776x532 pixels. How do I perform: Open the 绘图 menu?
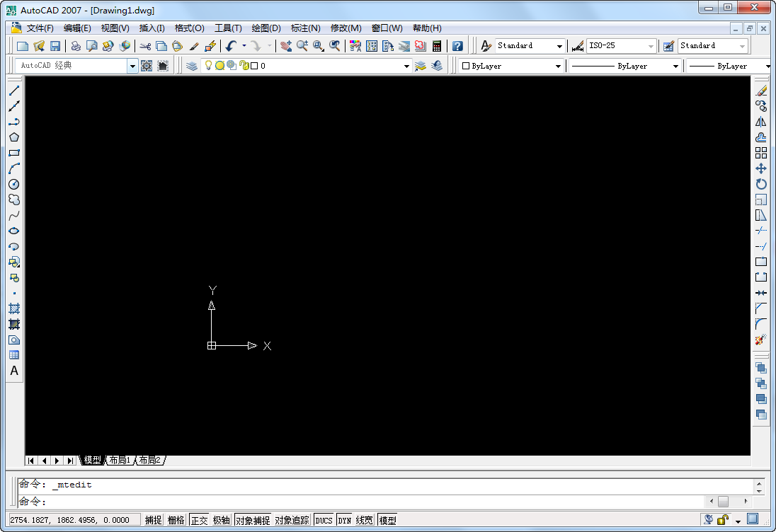click(x=264, y=28)
